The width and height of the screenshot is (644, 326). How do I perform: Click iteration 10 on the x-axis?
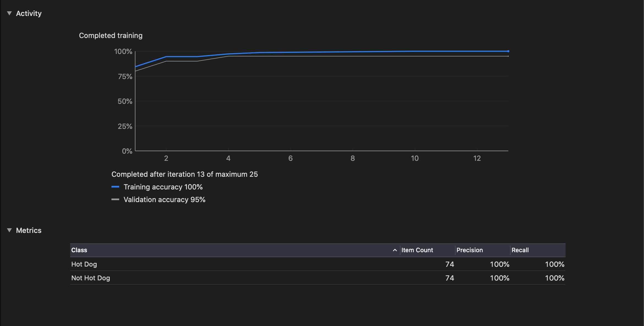click(x=415, y=158)
